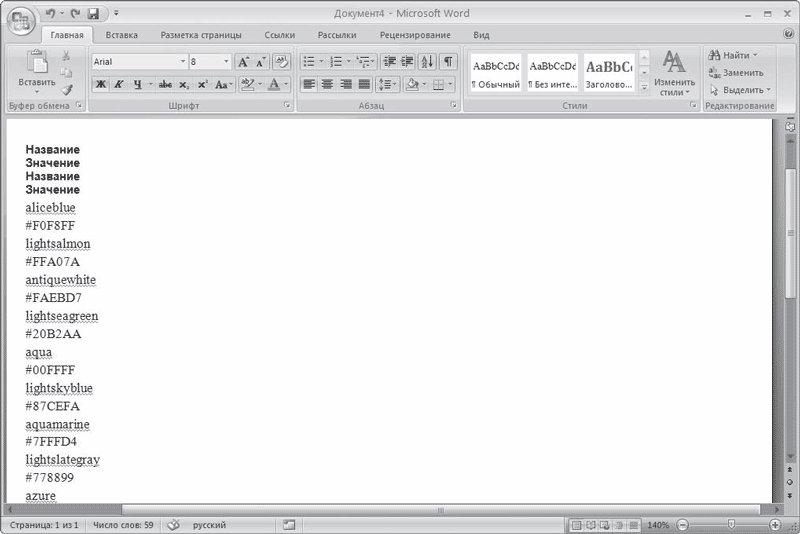Align text left
The width and height of the screenshot is (800, 534).
309,85
